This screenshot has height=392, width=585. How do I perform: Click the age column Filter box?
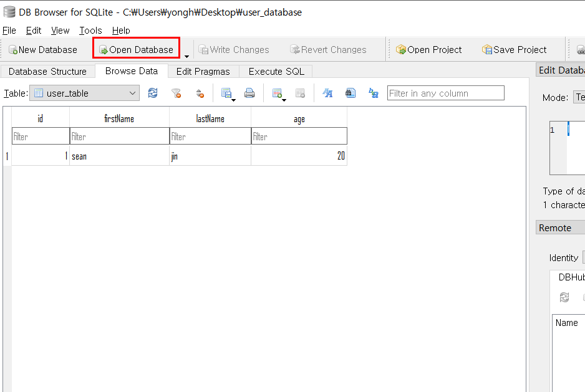tap(299, 136)
